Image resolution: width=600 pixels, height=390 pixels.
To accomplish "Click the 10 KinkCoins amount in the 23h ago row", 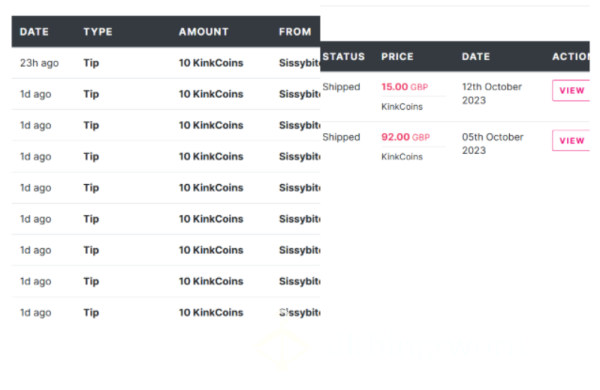I will [211, 63].
